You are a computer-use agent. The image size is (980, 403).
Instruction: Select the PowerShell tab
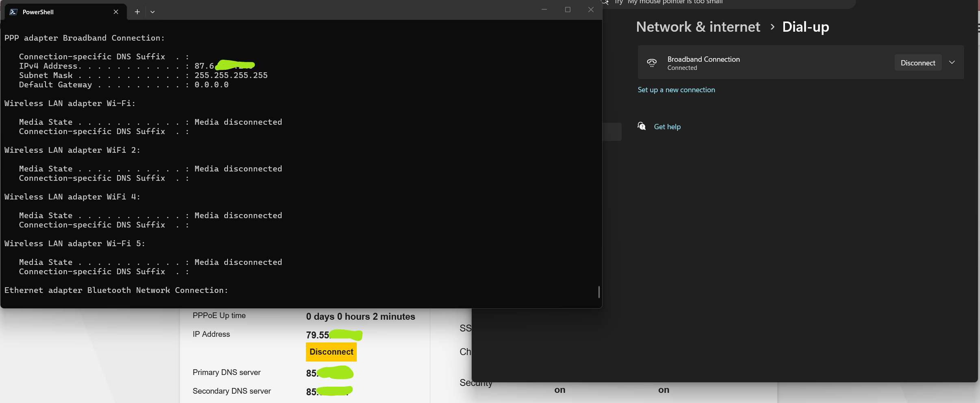[x=66, y=12]
